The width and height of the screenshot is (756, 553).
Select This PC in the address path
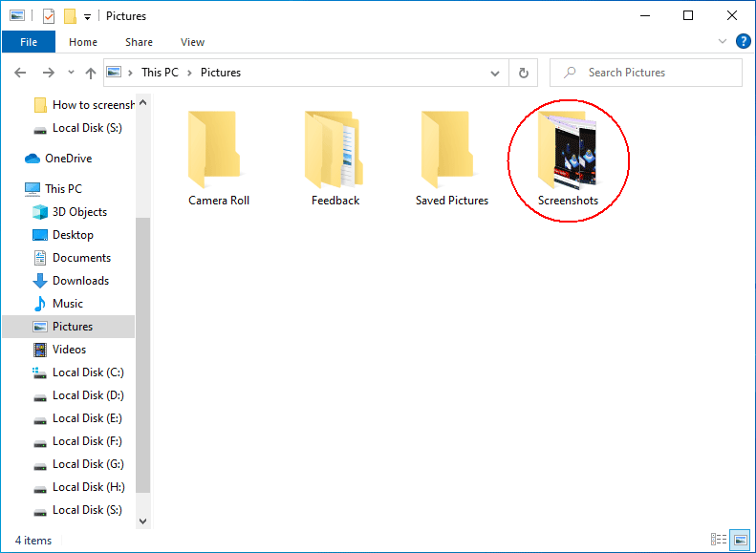point(160,73)
